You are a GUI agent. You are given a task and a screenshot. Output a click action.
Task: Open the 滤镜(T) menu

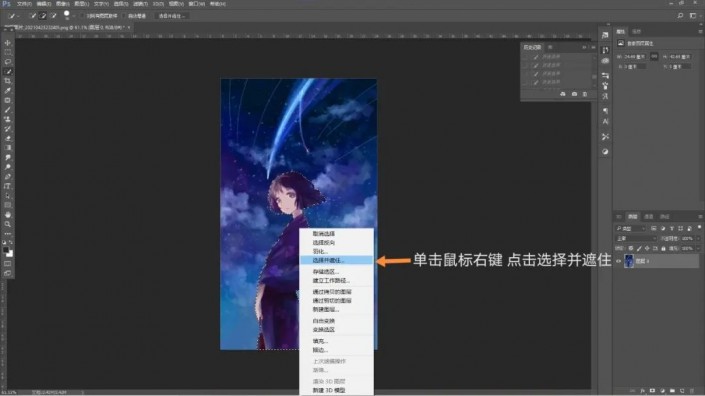pyautogui.click(x=140, y=4)
